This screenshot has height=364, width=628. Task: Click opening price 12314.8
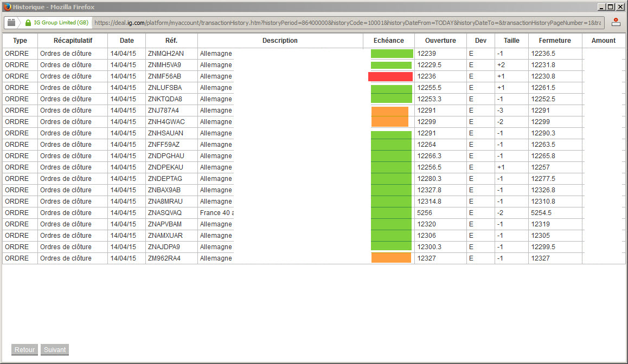coord(430,201)
